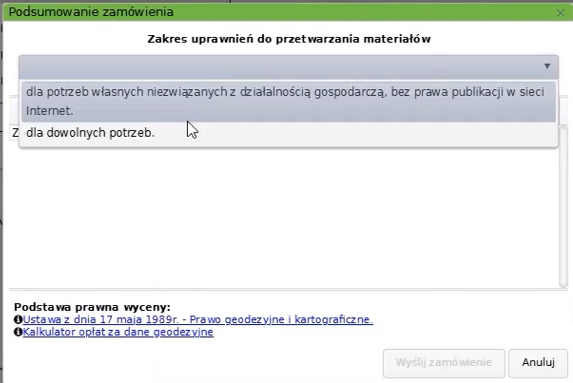Cancel the order with Anuluj
Screen dimensions: 573x383
(x=538, y=363)
